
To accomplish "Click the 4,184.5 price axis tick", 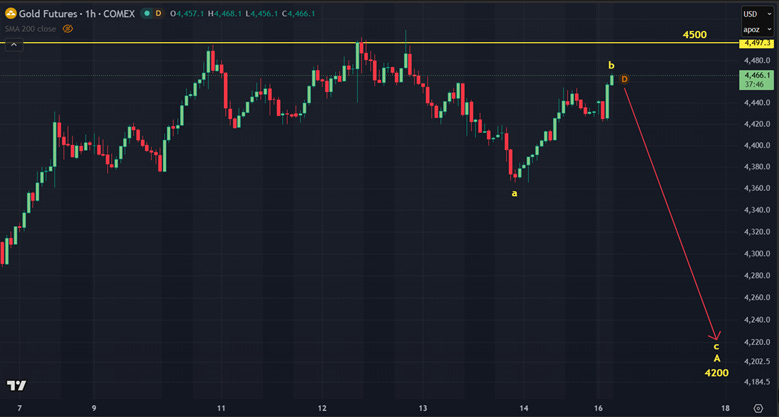I will [x=757, y=382].
